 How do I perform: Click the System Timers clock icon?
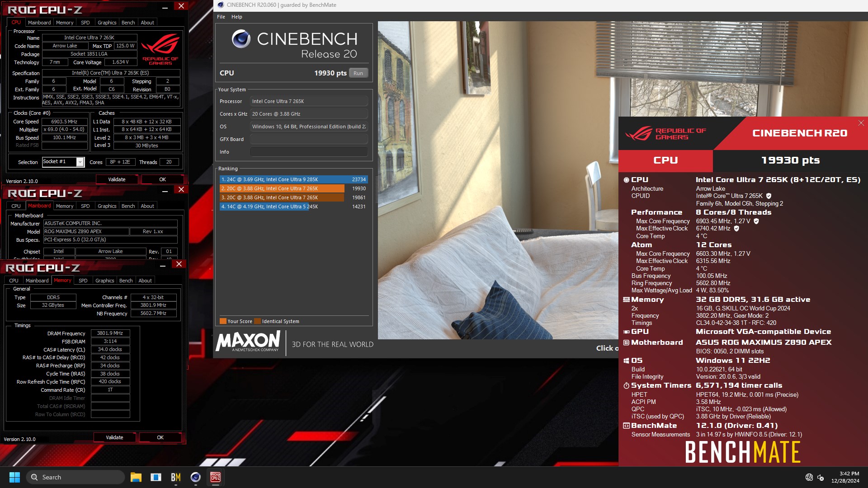(x=626, y=386)
